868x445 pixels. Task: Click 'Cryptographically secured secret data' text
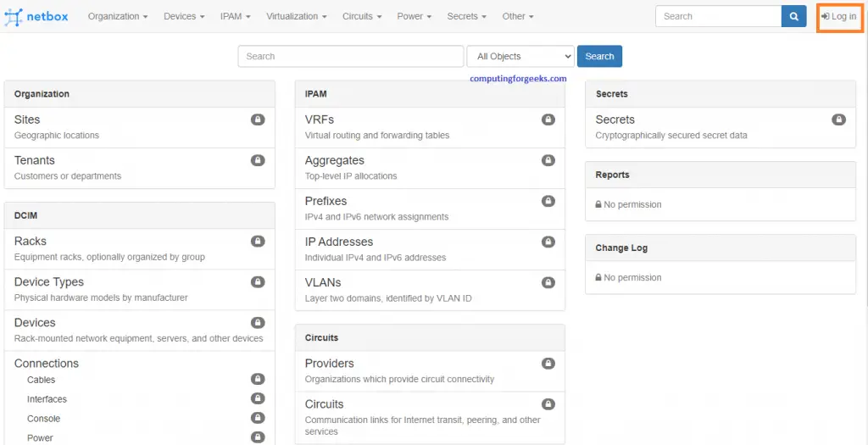click(671, 136)
